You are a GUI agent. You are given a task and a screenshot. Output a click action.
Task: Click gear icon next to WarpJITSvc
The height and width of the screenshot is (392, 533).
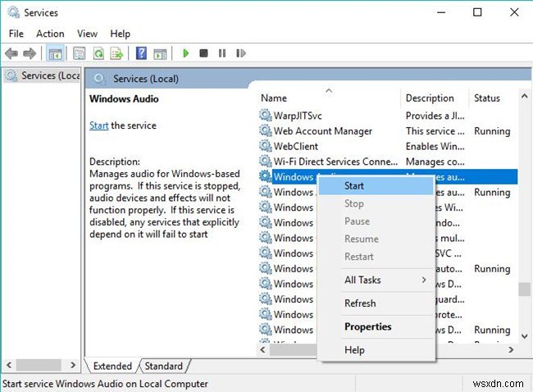tap(266, 116)
